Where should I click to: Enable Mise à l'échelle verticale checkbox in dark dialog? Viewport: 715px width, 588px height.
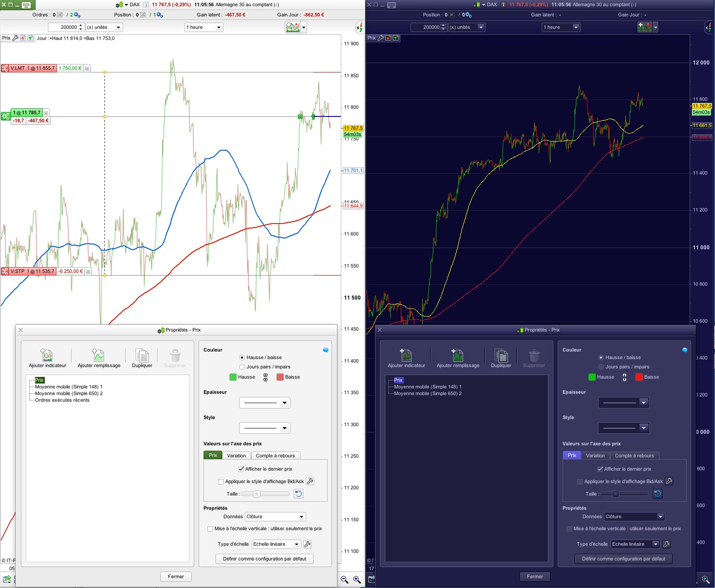point(569,529)
